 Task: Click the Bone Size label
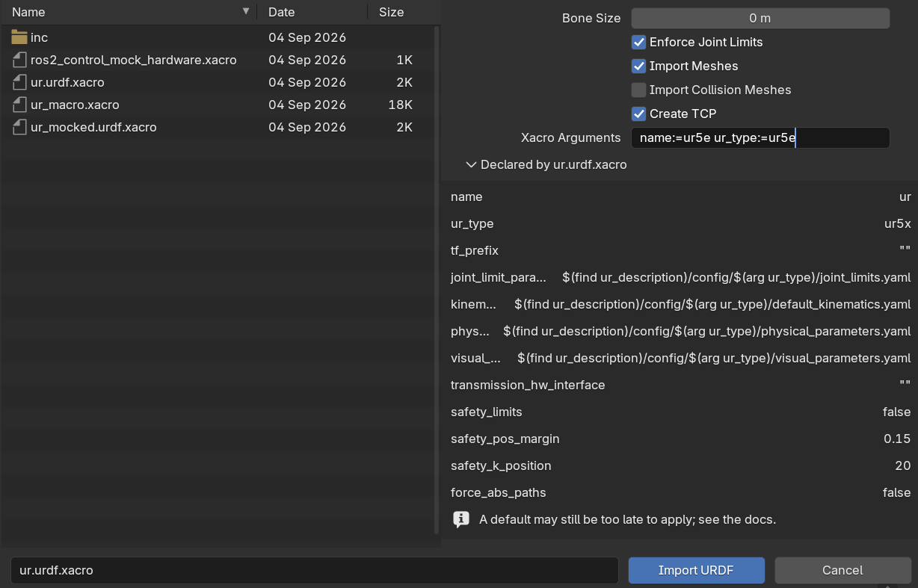(591, 18)
